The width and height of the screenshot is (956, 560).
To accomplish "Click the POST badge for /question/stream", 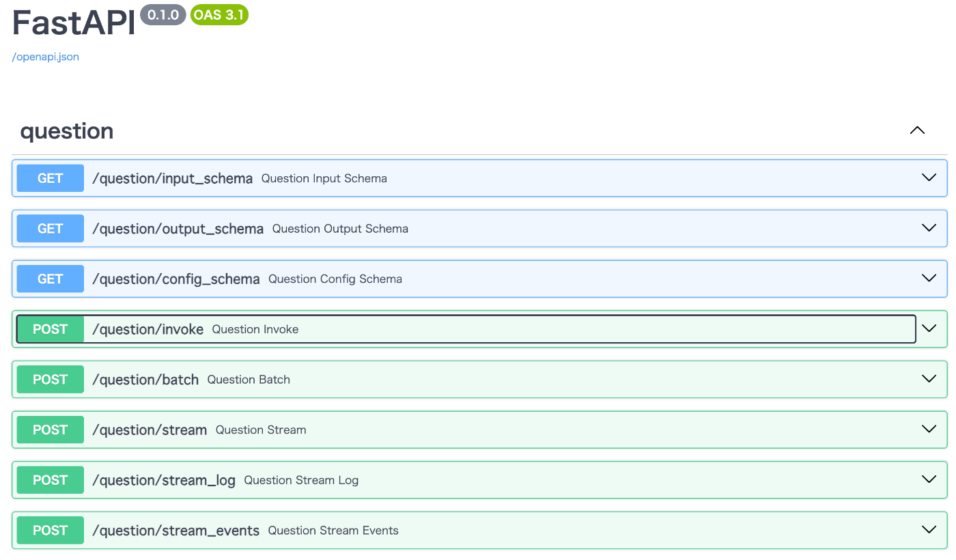I will pyautogui.click(x=51, y=430).
